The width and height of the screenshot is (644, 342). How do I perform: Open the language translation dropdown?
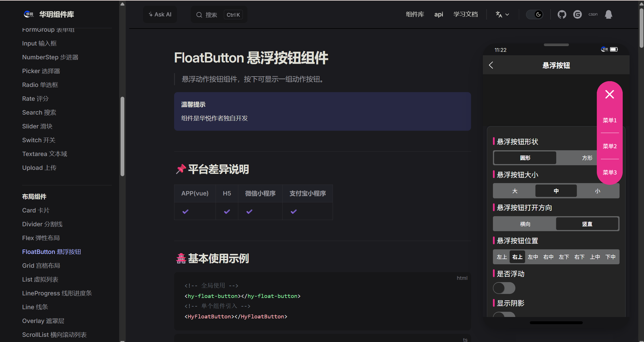click(502, 14)
